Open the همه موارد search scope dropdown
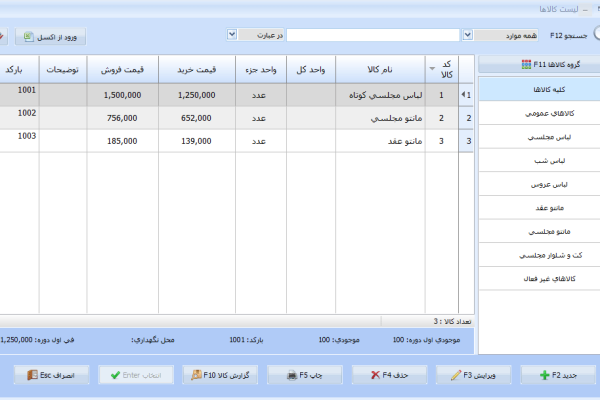 tap(467, 35)
